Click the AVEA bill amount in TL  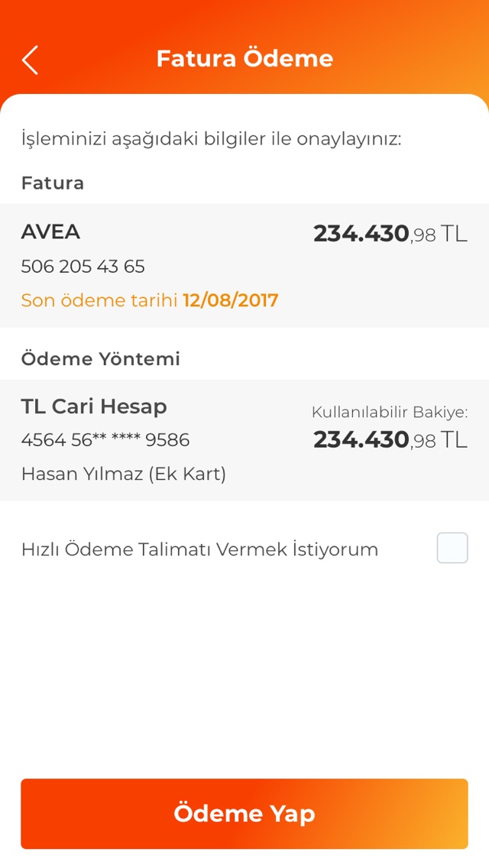pos(390,234)
